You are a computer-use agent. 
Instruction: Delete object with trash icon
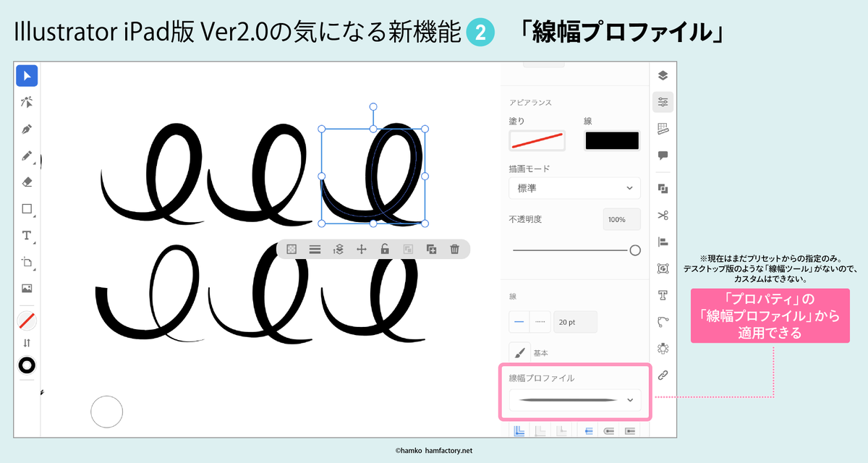[x=455, y=249]
